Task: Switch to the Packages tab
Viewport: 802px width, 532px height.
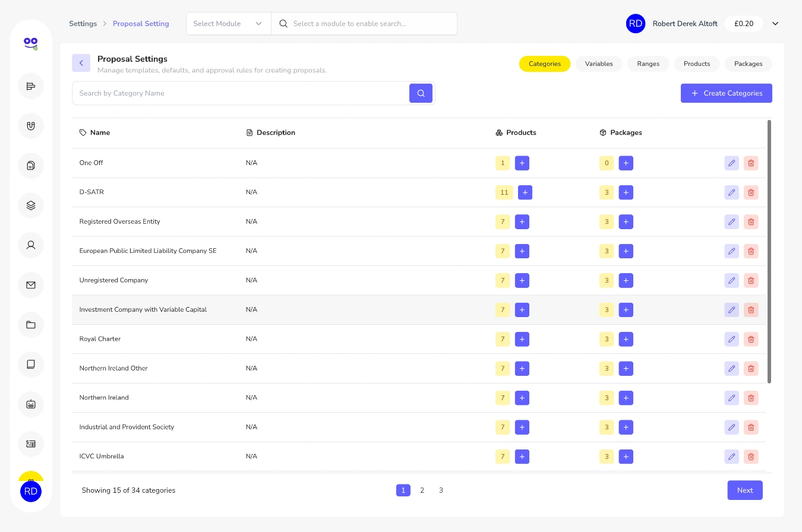Action: point(749,64)
